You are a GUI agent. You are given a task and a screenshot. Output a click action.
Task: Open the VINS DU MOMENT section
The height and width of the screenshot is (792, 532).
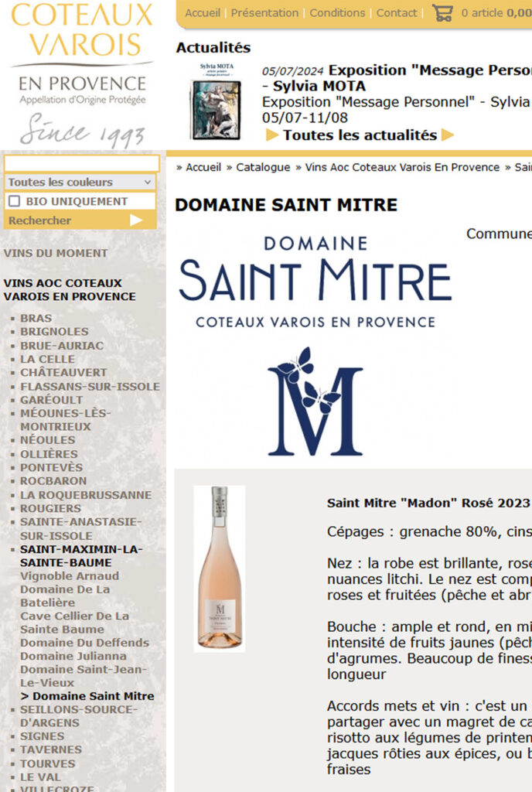(x=56, y=253)
